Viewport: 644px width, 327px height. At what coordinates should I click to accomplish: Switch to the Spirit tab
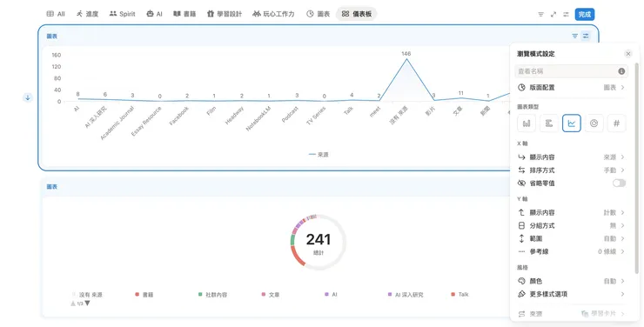[x=123, y=14]
